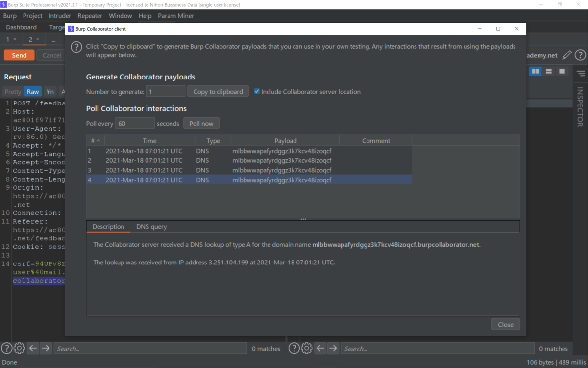
Task: Sort interactions by the # column
Action: [95, 141]
